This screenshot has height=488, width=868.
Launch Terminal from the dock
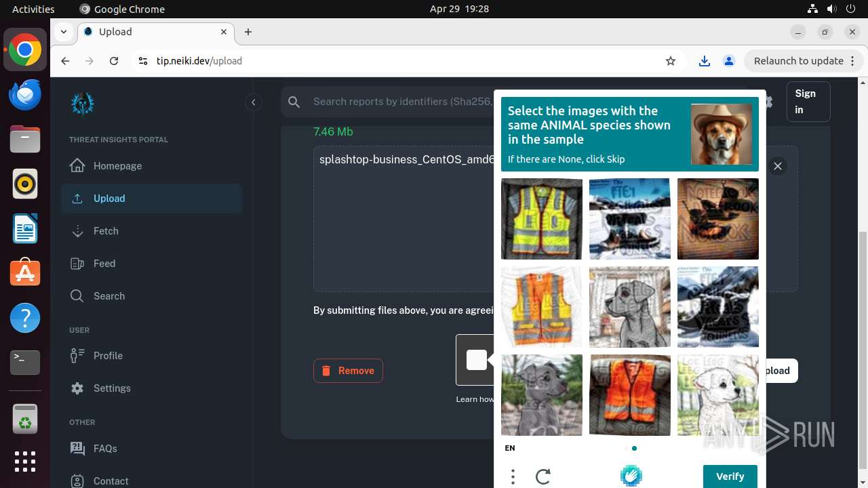25,363
